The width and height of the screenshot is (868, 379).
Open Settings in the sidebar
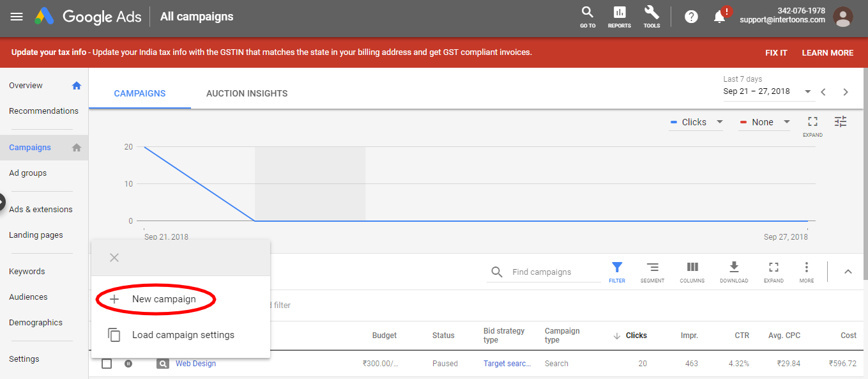(24, 359)
